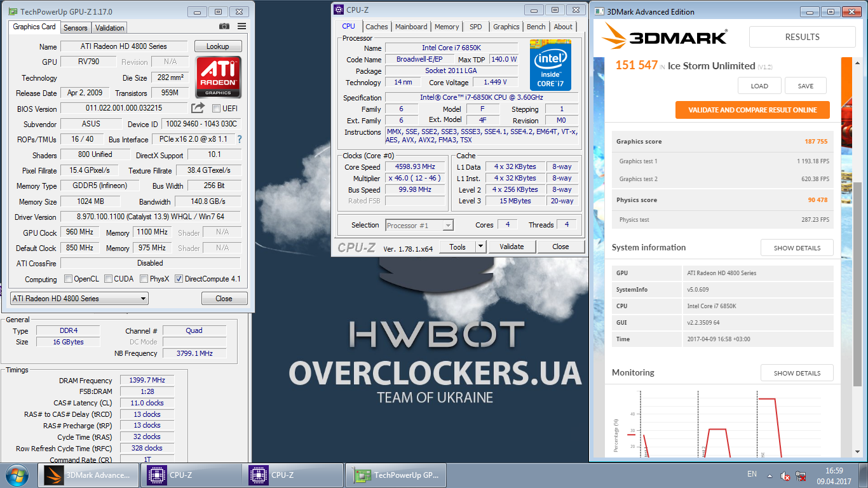This screenshot has width=868, height=488.
Task: Click the DRAM Frequency 1399.7 MHz value
Action: [147, 380]
